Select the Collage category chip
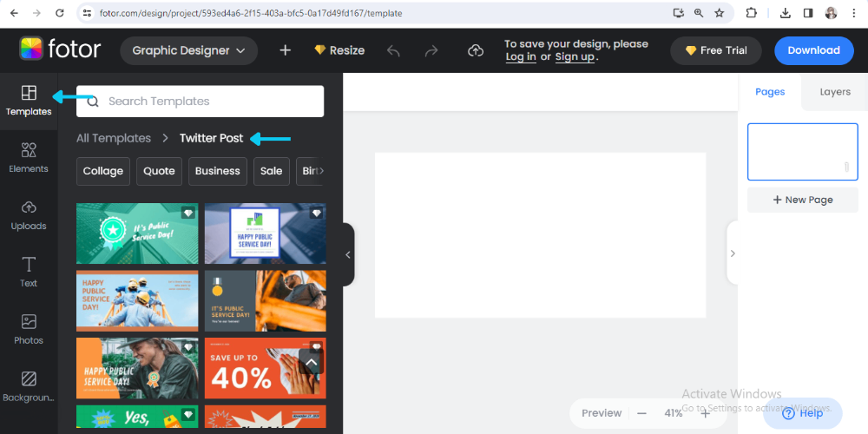 click(103, 171)
